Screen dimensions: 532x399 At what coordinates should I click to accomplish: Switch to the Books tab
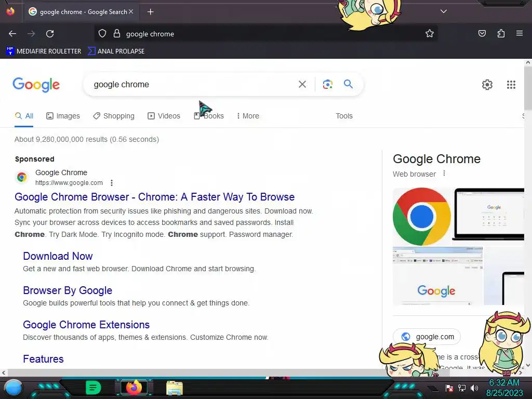pos(209,116)
